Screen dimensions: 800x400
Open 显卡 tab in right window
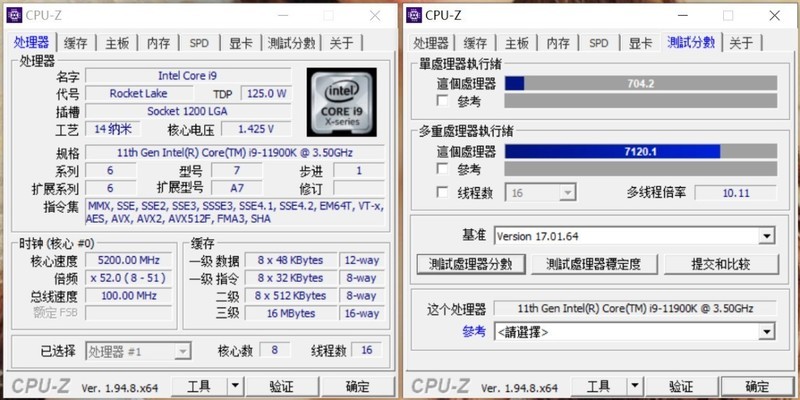click(640, 43)
